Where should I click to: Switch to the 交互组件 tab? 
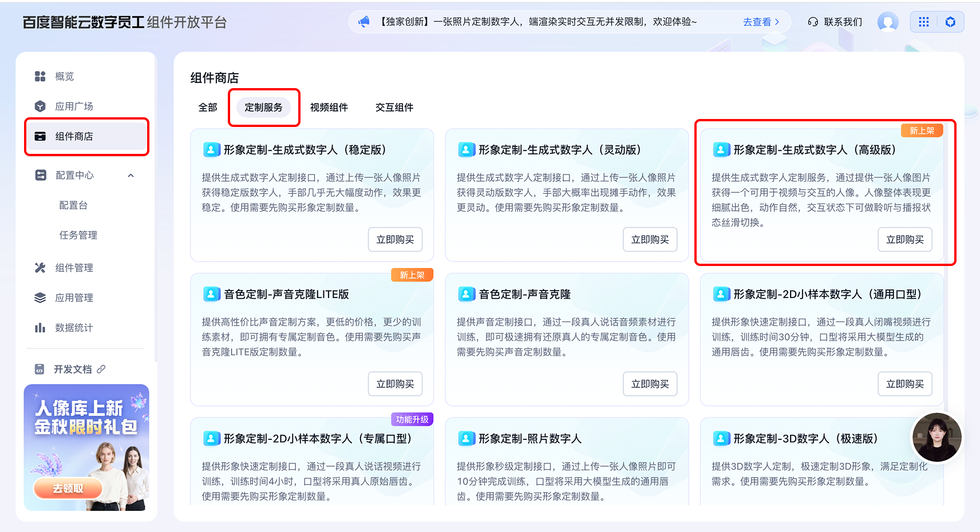tap(394, 108)
